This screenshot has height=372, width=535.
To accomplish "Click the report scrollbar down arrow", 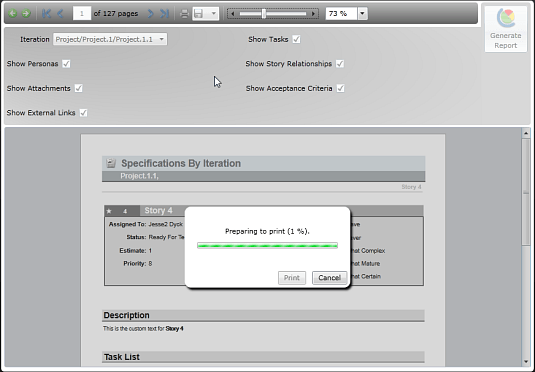I will [526, 362].
